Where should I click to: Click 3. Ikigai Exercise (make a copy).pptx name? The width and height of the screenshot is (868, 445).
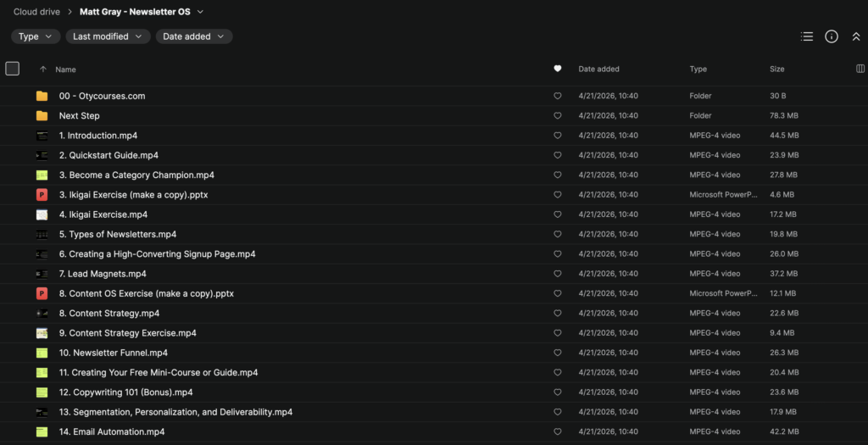[x=133, y=195]
